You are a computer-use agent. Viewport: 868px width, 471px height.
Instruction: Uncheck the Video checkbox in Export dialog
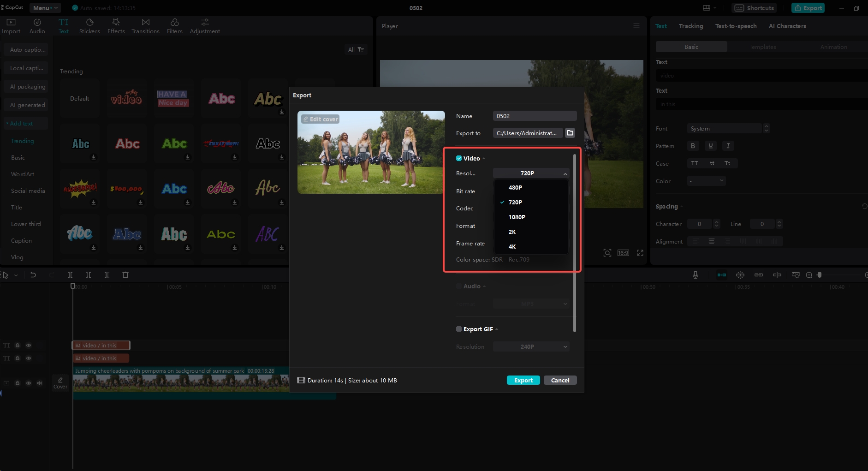coord(459,158)
